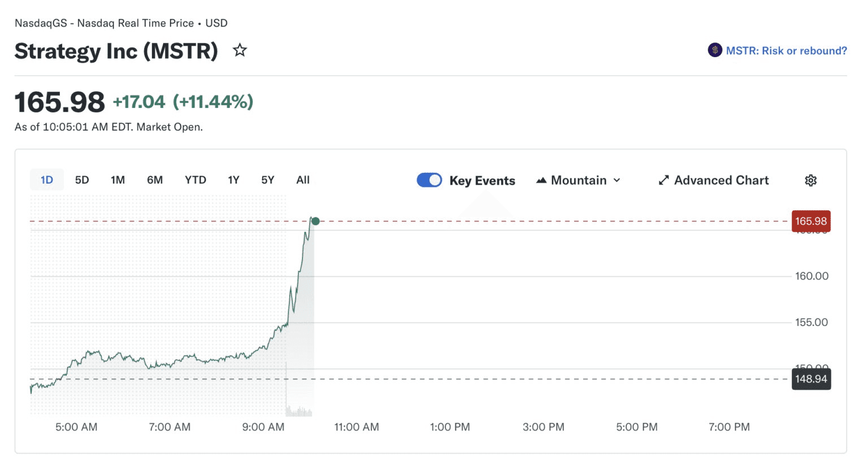Select the YTD chart period
This screenshot has height=466, width=868.
(x=195, y=180)
